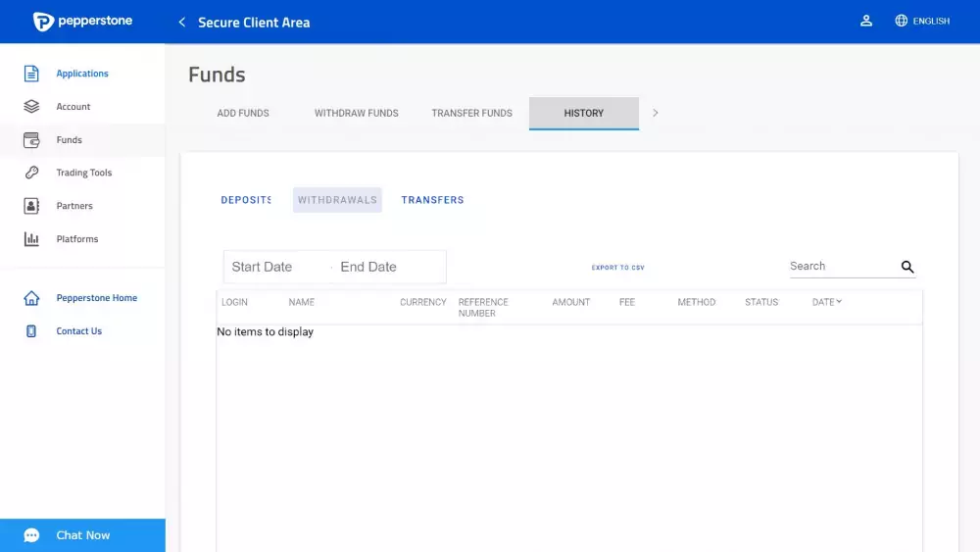Image resolution: width=980 pixels, height=552 pixels.
Task: Click the End Date field
Action: [x=389, y=267]
